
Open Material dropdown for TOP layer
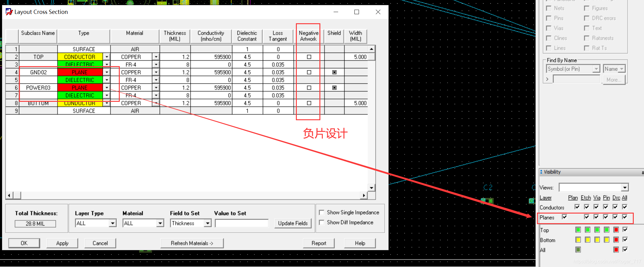pos(156,57)
